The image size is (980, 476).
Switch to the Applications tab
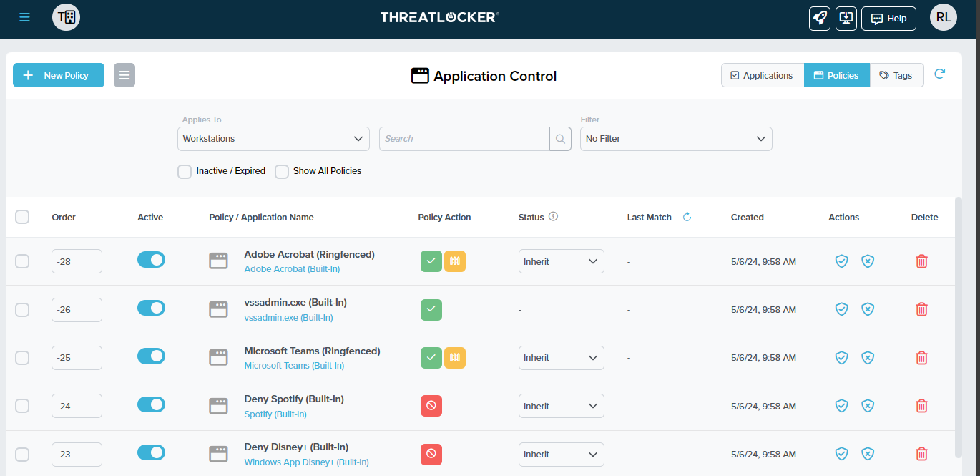point(763,75)
